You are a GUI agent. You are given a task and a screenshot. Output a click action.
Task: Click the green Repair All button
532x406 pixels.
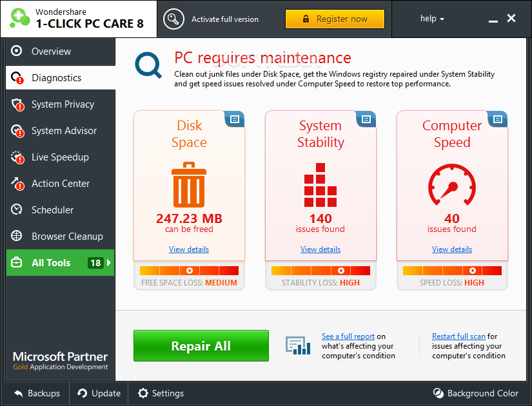[201, 345]
